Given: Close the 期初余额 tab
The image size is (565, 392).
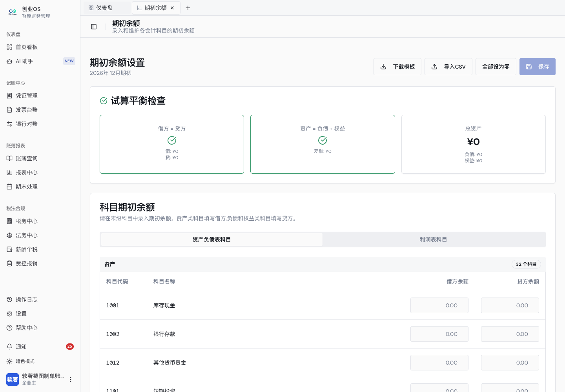Looking at the screenshot, I should (x=172, y=8).
